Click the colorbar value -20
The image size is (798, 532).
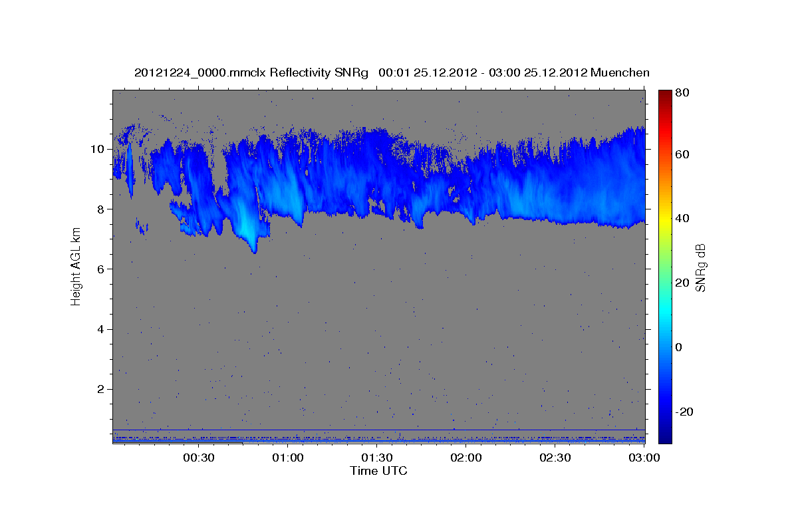pyautogui.click(x=686, y=412)
